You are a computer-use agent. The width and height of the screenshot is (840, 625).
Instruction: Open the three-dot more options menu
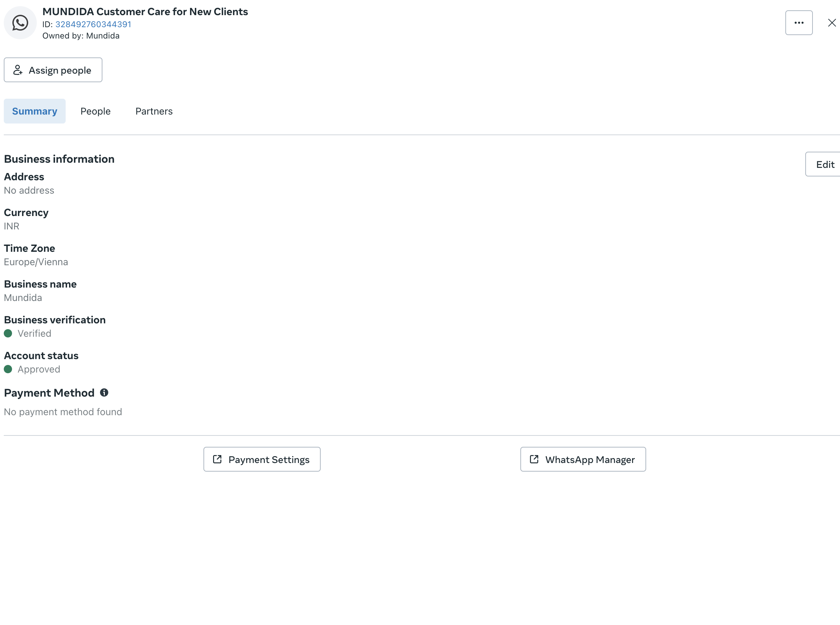[799, 23]
